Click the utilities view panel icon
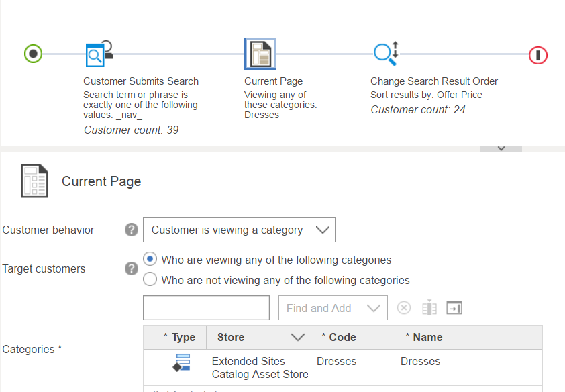The height and width of the screenshot is (392, 565). pyautogui.click(x=454, y=308)
